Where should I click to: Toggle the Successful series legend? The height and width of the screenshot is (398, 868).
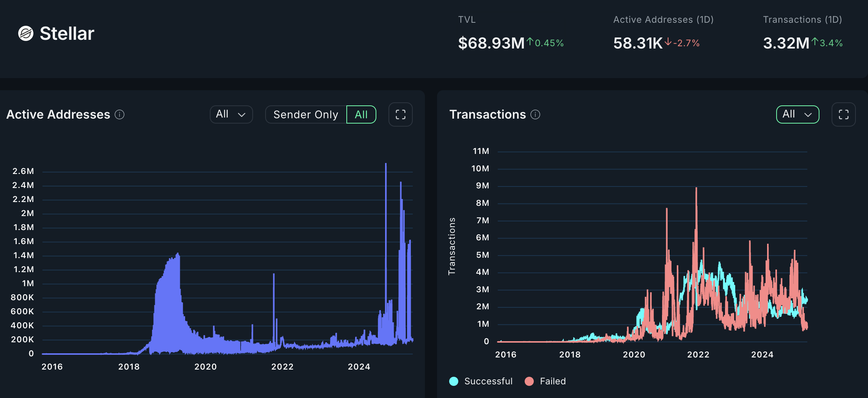click(x=481, y=381)
